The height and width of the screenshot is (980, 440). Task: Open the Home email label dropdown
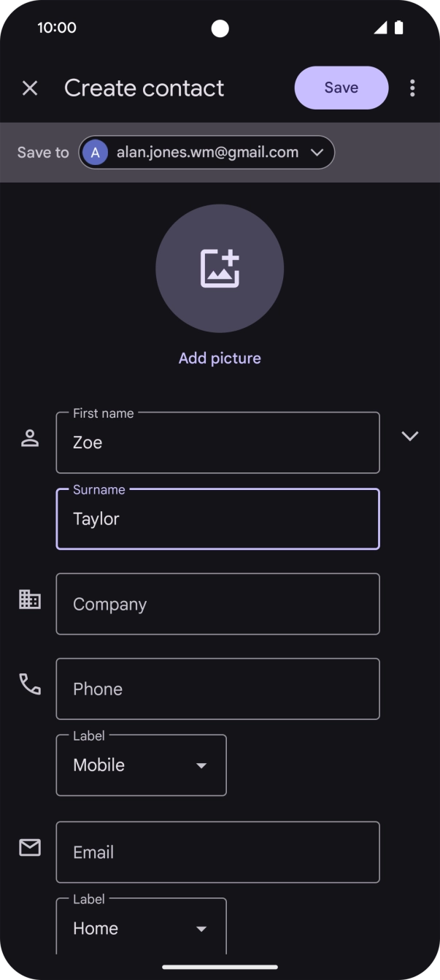(141, 928)
